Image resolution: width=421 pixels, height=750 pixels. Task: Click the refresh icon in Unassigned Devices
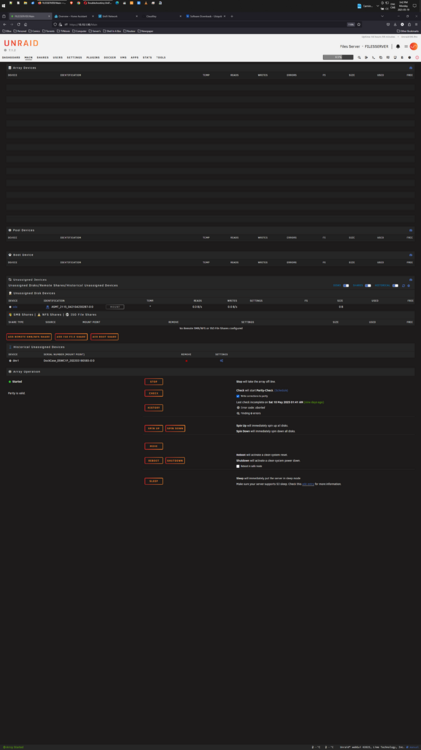point(403,286)
